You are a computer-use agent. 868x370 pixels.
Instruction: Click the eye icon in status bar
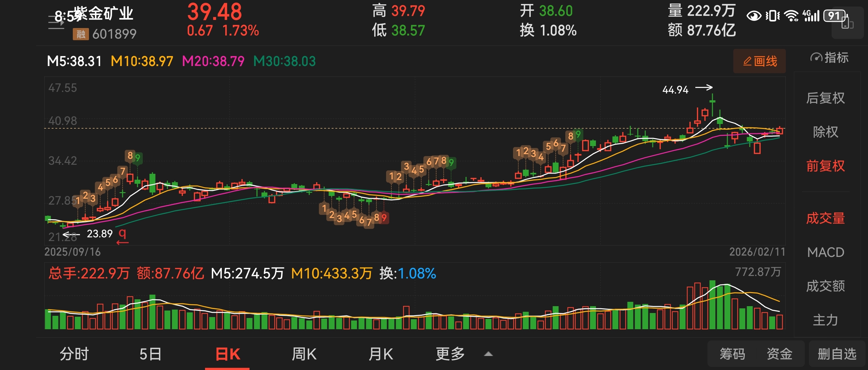click(x=754, y=16)
